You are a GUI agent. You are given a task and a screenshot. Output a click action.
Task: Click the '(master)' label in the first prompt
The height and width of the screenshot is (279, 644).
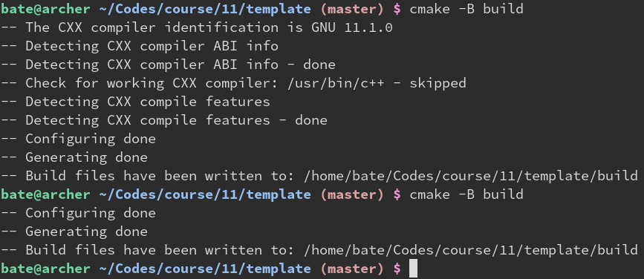click(352, 10)
